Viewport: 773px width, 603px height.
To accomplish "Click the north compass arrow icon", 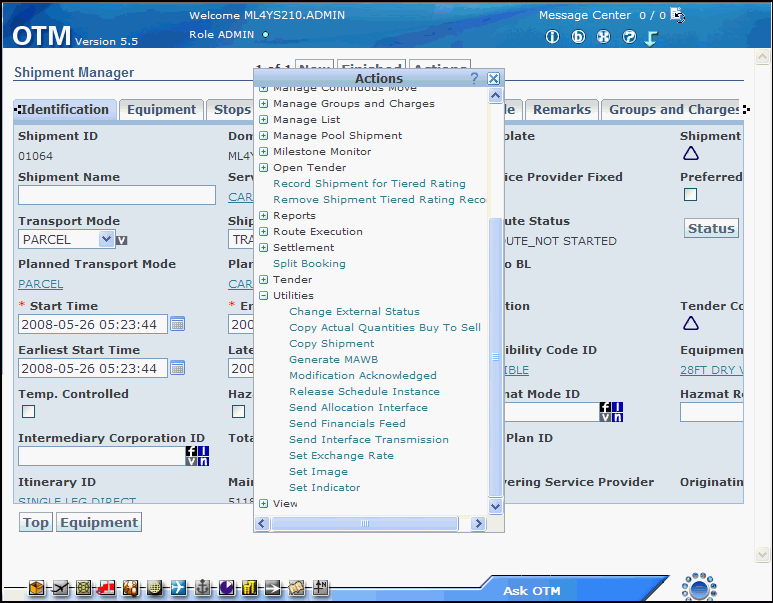I will coord(320,587).
